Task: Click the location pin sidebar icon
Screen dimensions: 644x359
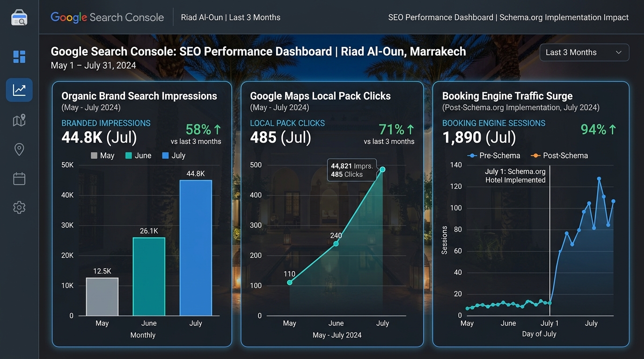Action: [19, 150]
